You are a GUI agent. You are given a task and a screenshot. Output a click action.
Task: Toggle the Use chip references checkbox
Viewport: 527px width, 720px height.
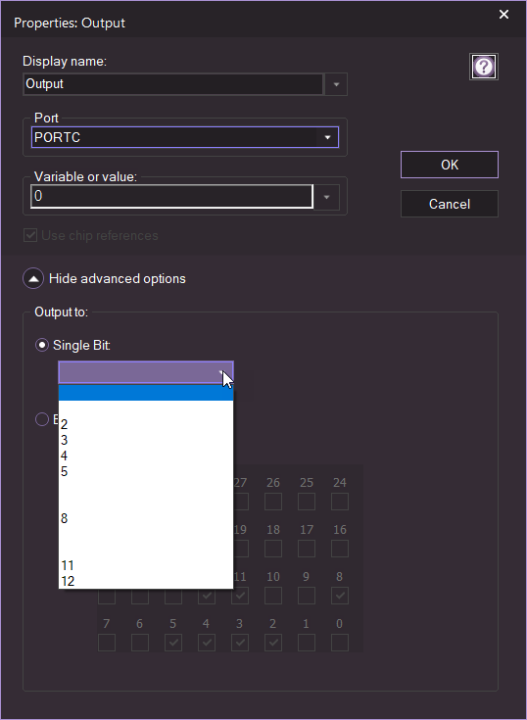30,236
